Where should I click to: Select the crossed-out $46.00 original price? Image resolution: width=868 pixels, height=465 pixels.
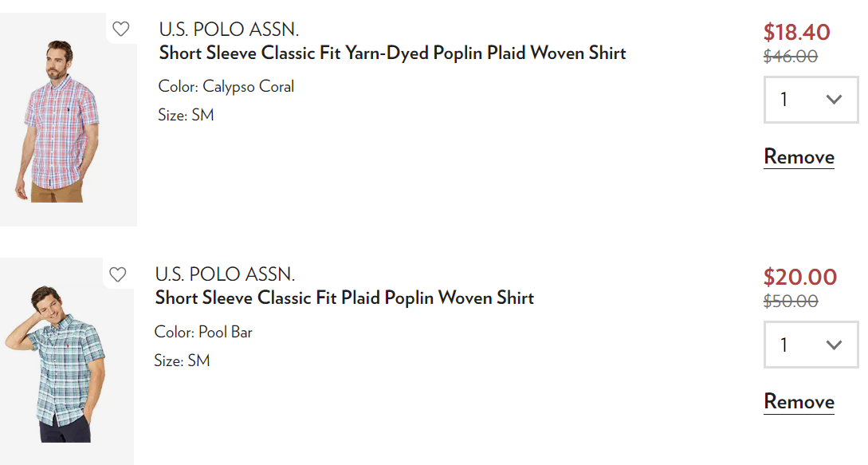(791, 57)
